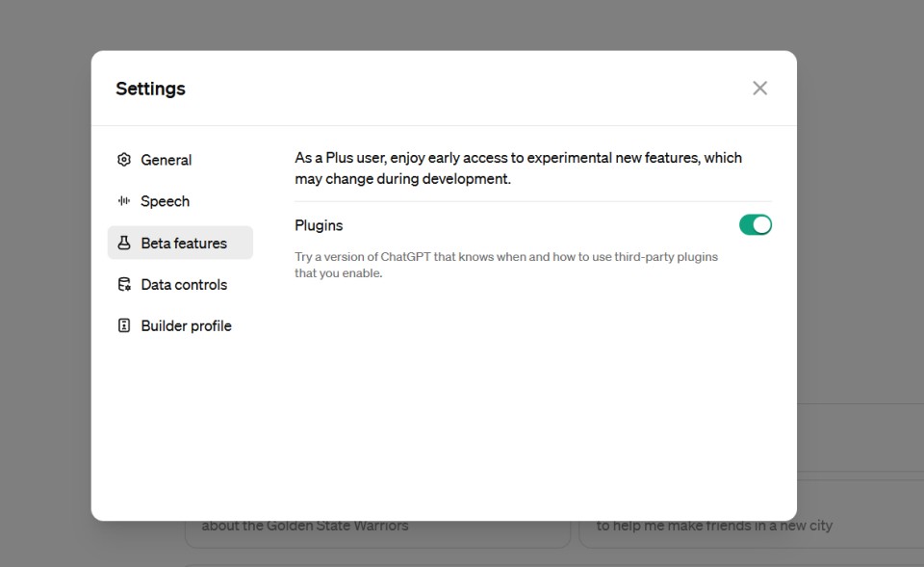
Task: Click the Speech waveform icon
Action: (x=123, y=201)
